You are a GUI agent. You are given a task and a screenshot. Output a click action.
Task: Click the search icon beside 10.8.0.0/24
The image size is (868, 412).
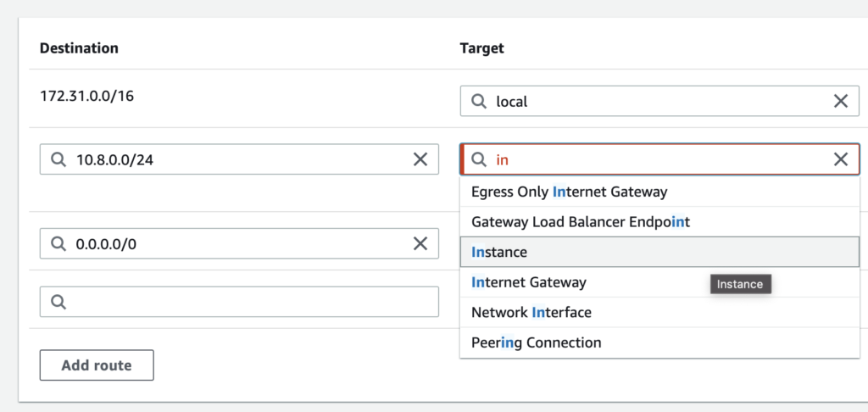[58, 160]
